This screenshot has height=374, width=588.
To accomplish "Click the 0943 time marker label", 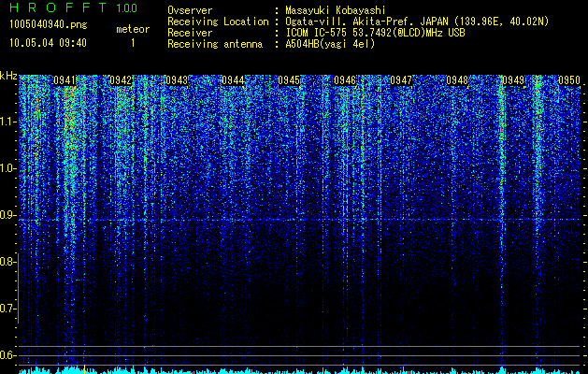I will tap(177, 80).
